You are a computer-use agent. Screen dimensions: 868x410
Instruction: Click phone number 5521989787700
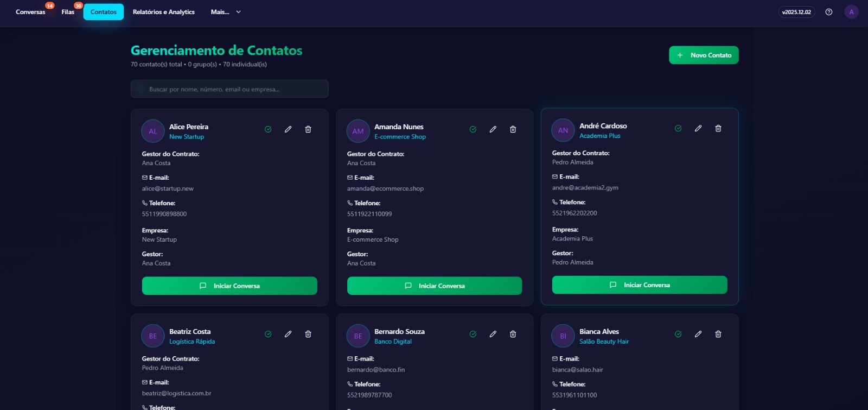(369, 395)
